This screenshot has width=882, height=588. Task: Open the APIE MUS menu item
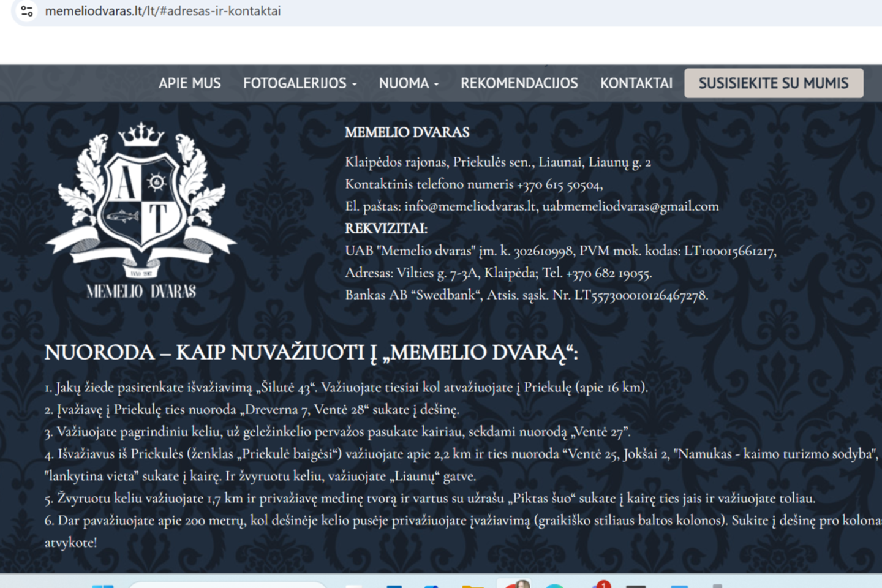point(189,83)
